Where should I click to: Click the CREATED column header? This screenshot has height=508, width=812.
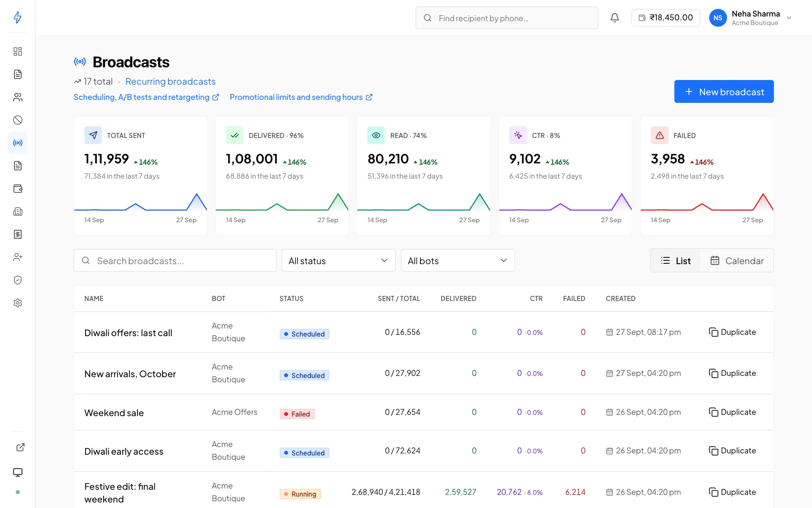(620, 298)
